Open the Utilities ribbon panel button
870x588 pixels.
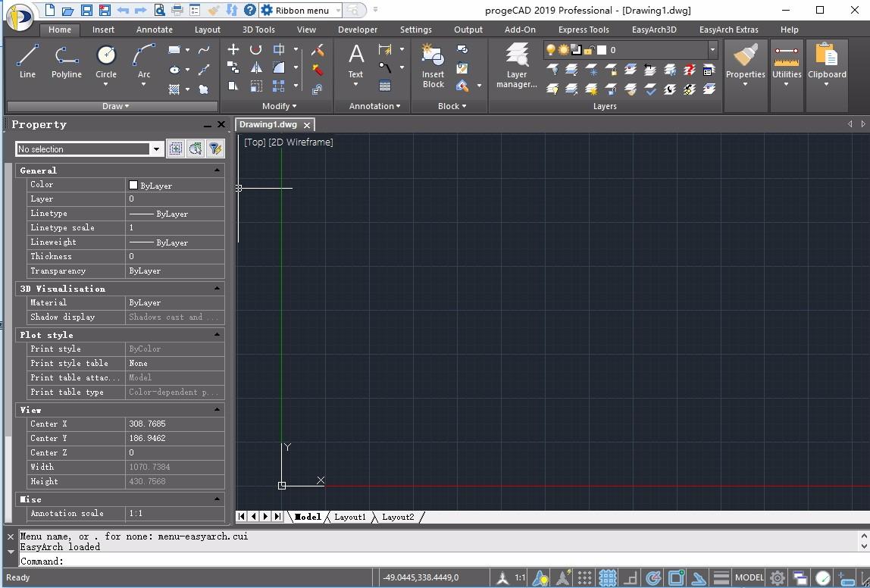[x=786, y=65]
